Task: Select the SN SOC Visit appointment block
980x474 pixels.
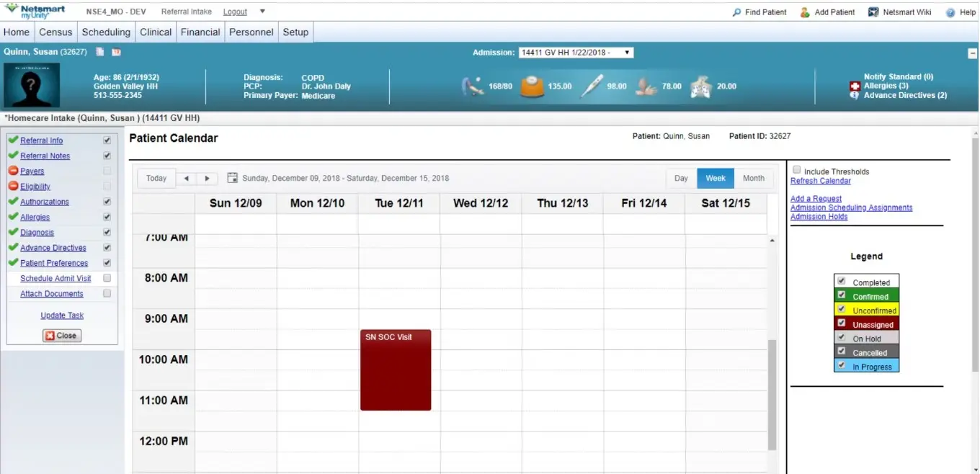Action: tap(395, 369)
